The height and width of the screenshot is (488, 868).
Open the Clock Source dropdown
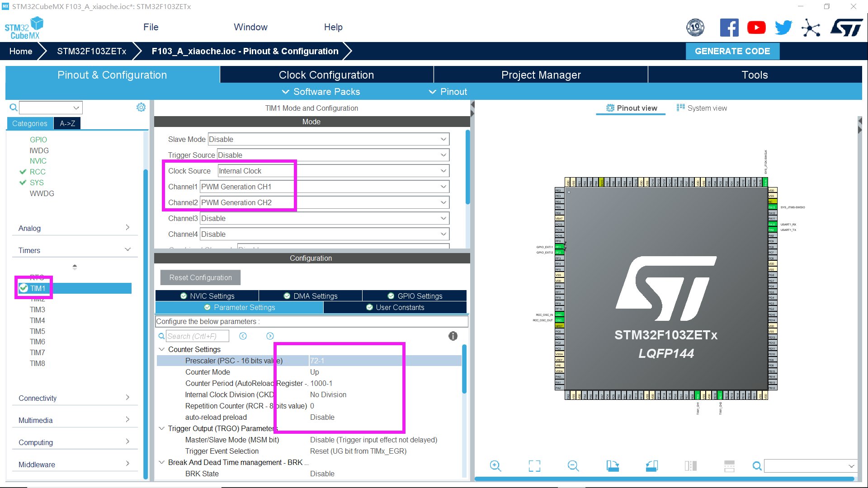[x=333, y=171]
